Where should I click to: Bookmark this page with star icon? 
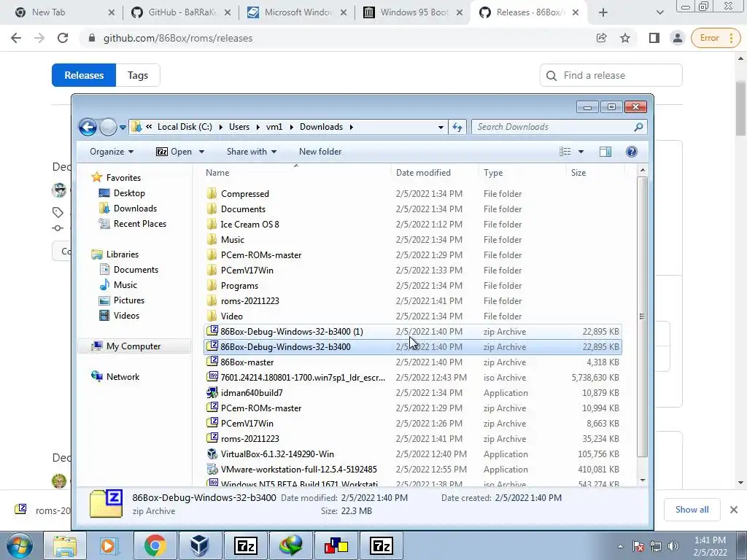point(625,38)
